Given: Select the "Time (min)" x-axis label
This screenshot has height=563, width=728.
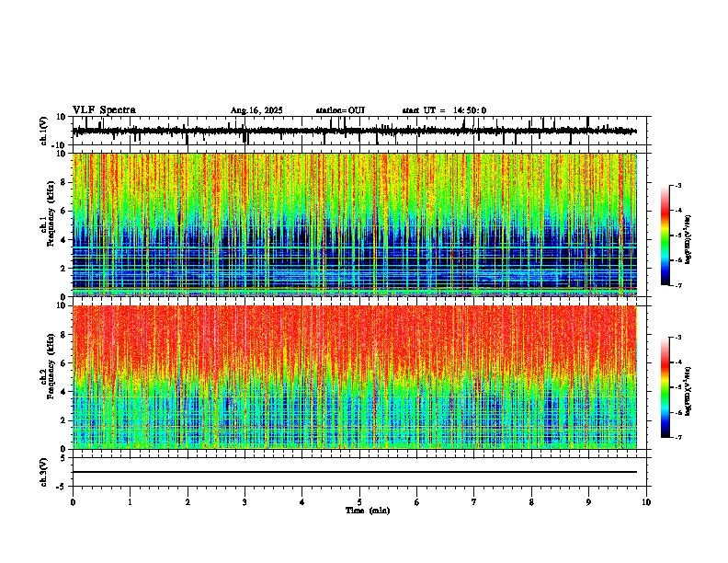Looking at the screenshot, I should 368,511.
